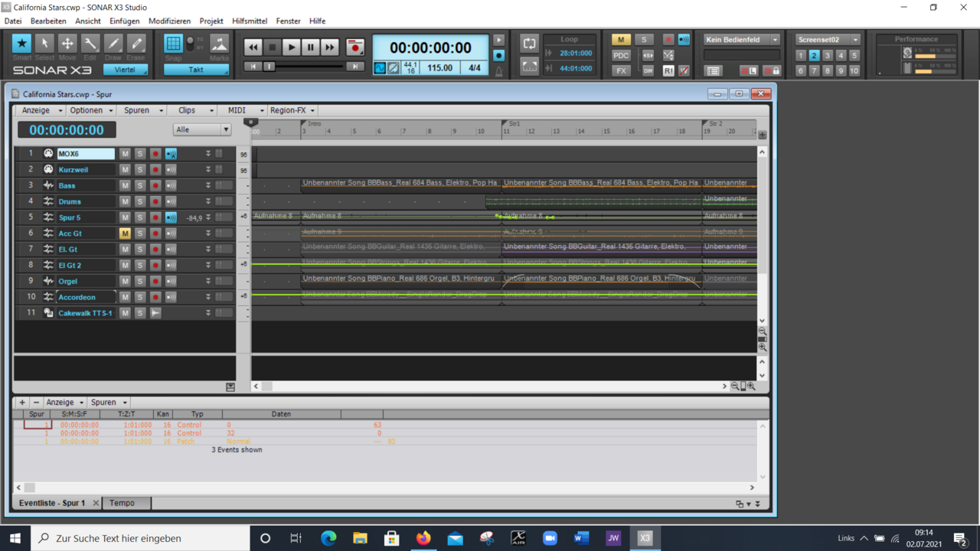Switch to the Eventliste - Spur 1 tab
The width and height of the screenshot is (980, 551).
tap(51, 503)
